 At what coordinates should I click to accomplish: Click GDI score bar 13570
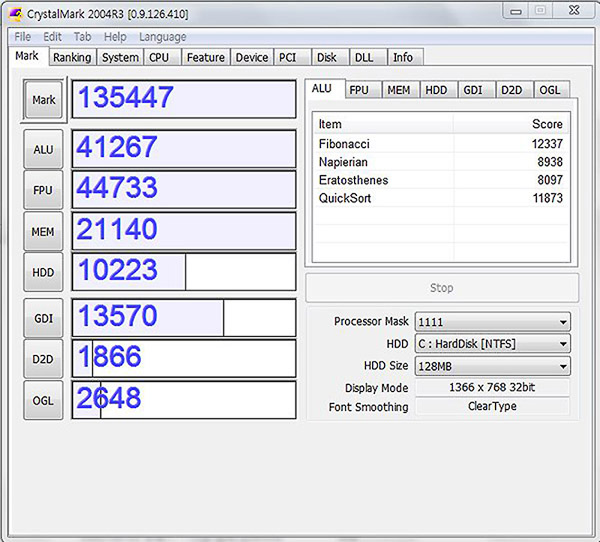[x=184, y=318]
